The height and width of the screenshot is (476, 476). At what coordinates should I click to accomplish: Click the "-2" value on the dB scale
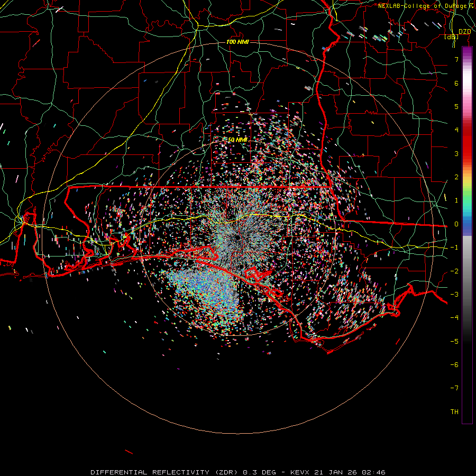454,271
